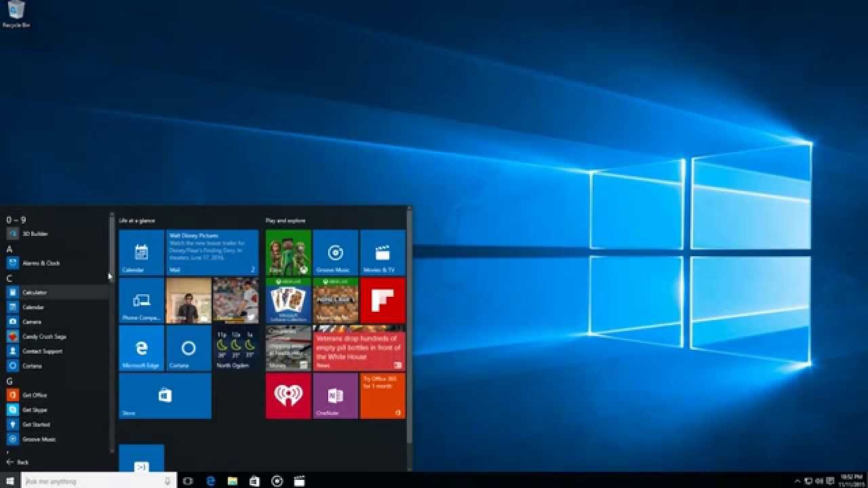Open the Movies & TV tile
868x488 pixels.
coord(382,253)
